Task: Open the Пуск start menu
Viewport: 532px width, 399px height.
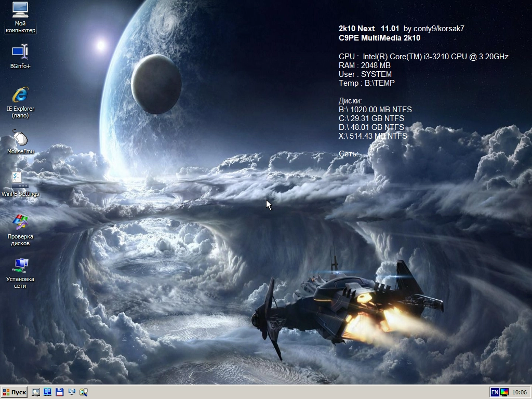Action: click(14, 392)
